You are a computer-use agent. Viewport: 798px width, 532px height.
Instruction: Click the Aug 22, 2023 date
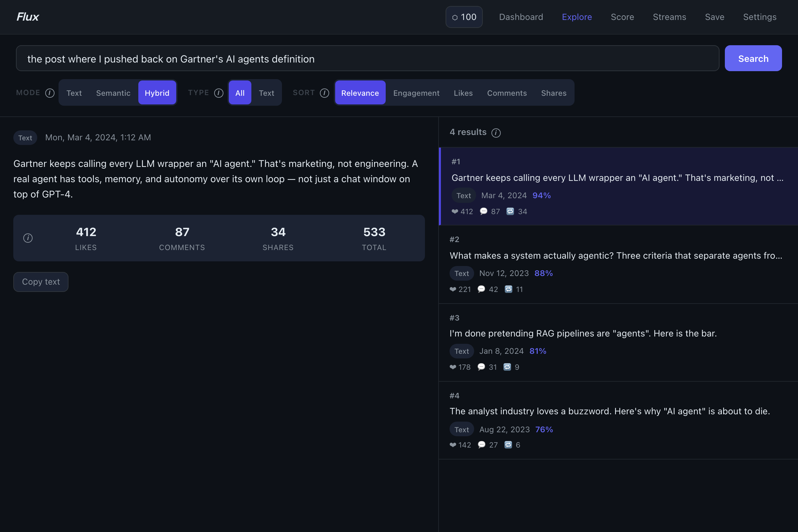tap(504, 430)
